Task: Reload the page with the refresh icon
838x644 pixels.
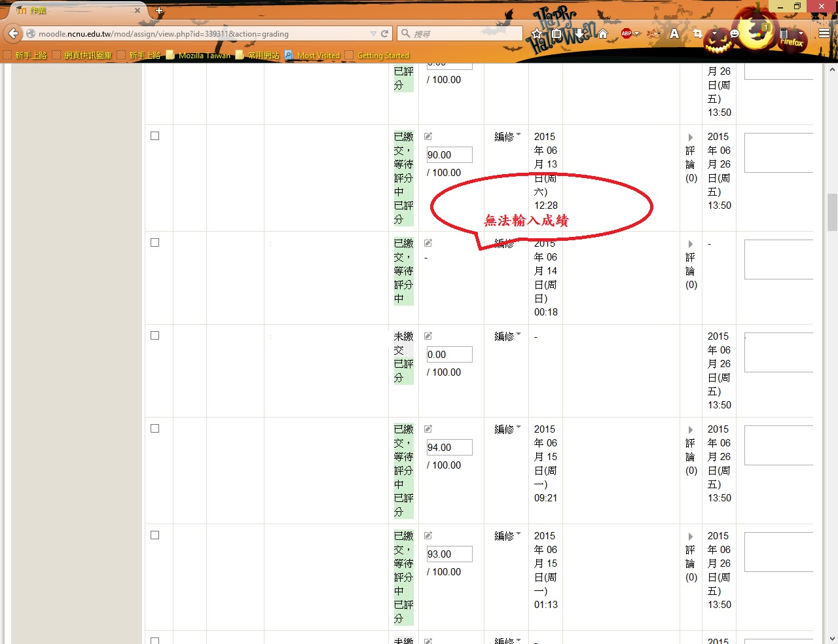Action: [385, 33]
